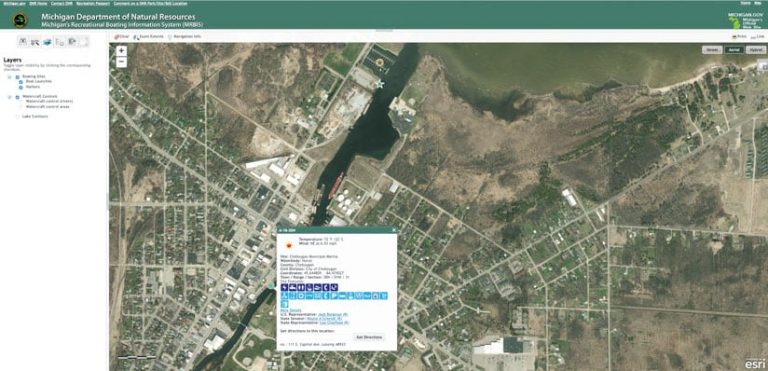Open DNR Home link in top bar
This screenshot has height=371, width=768.
click(38, 3)
